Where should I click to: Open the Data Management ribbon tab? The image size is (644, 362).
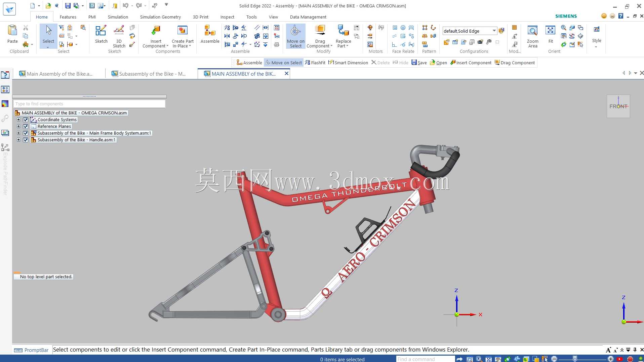click(x=308, y=17)
